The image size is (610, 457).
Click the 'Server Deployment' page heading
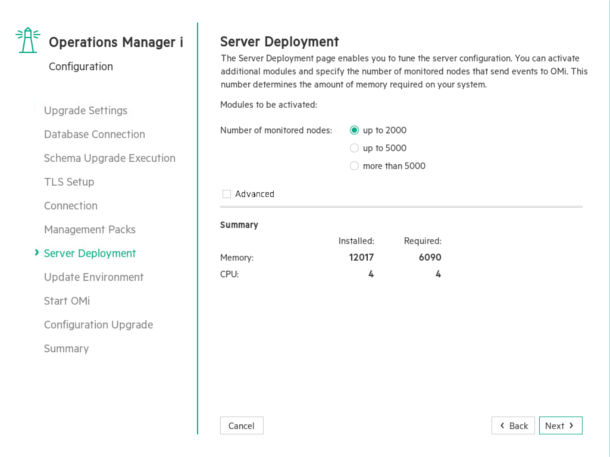280,42
